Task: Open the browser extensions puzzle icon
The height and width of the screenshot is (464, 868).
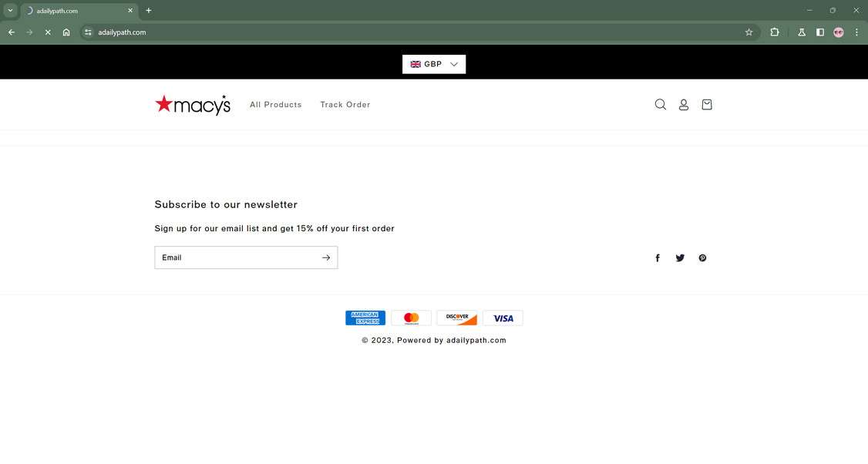Action: 773,32
